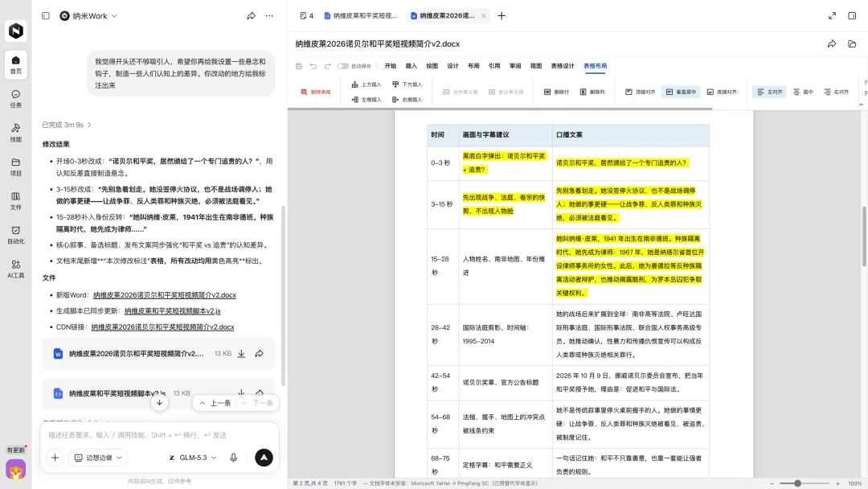Jump to latest message down-arrow button
The image size is (868, 489).
pyautogui.click(x=159, y=403)
